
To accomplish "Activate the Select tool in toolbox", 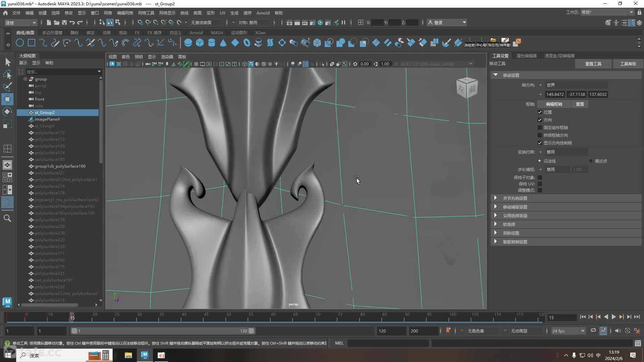I will [7, 62].
